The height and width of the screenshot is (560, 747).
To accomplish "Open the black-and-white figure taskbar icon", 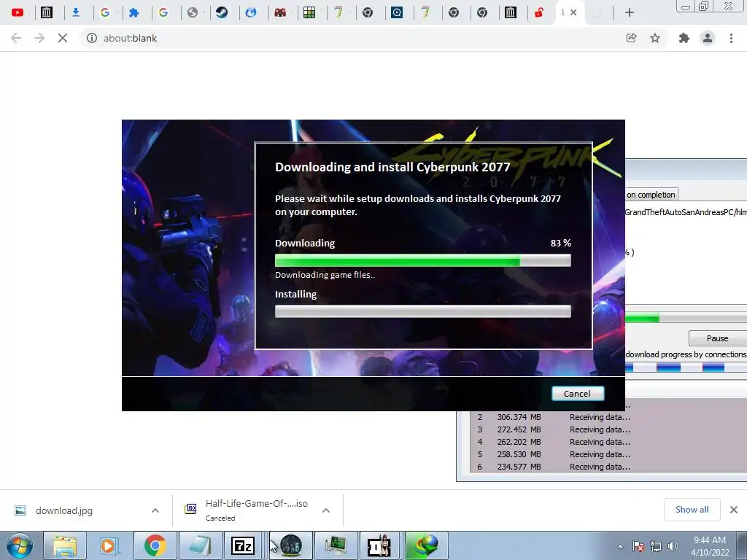I will [x=379, y=545].
